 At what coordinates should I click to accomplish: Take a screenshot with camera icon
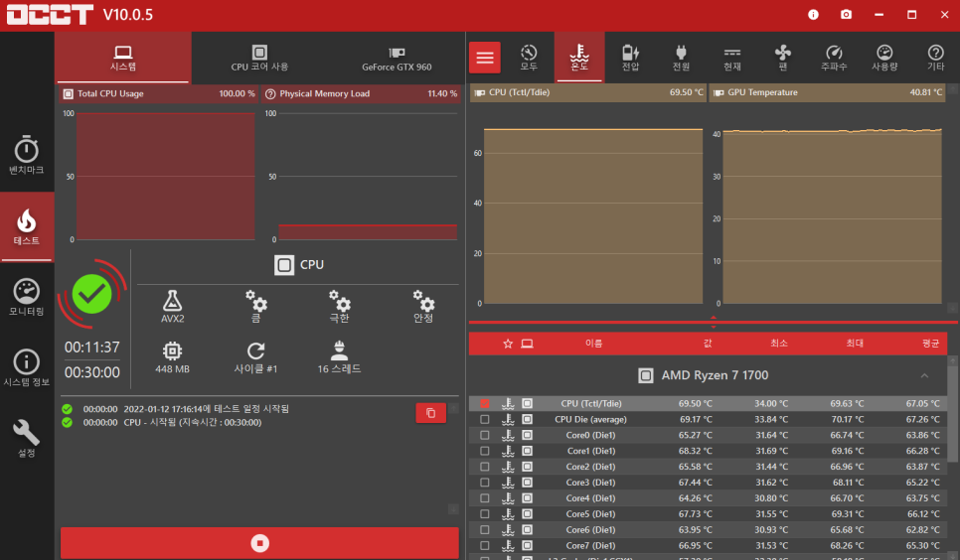coord(846,15)
